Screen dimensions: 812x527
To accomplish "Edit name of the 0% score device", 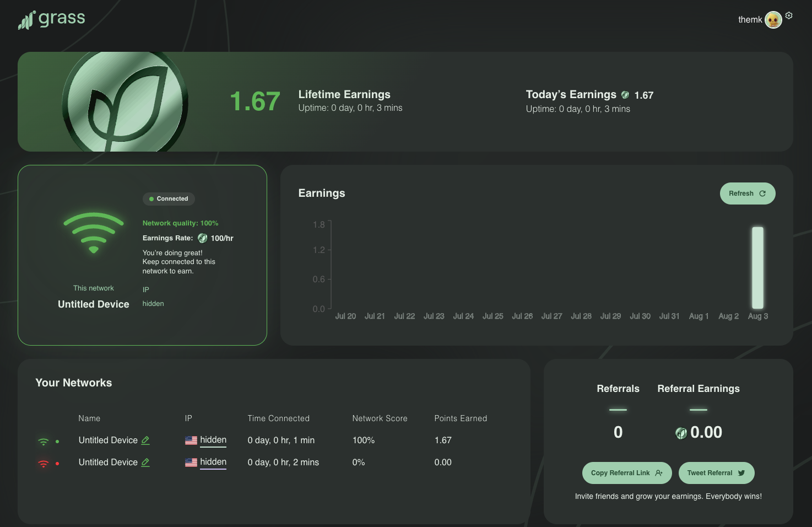I will point(145,463).
